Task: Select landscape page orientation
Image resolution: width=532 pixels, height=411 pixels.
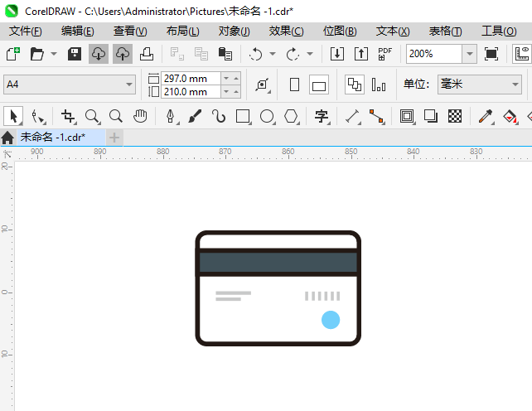Action: tap(319, 85)
